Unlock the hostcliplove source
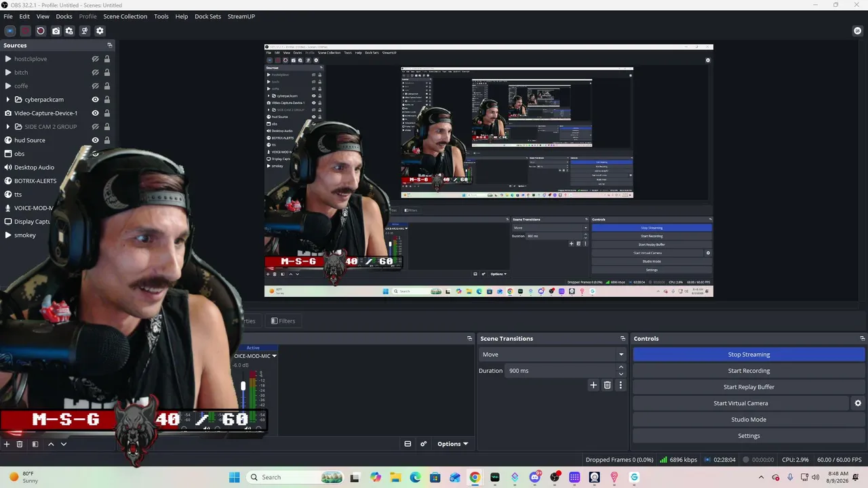 pos(107,59)
